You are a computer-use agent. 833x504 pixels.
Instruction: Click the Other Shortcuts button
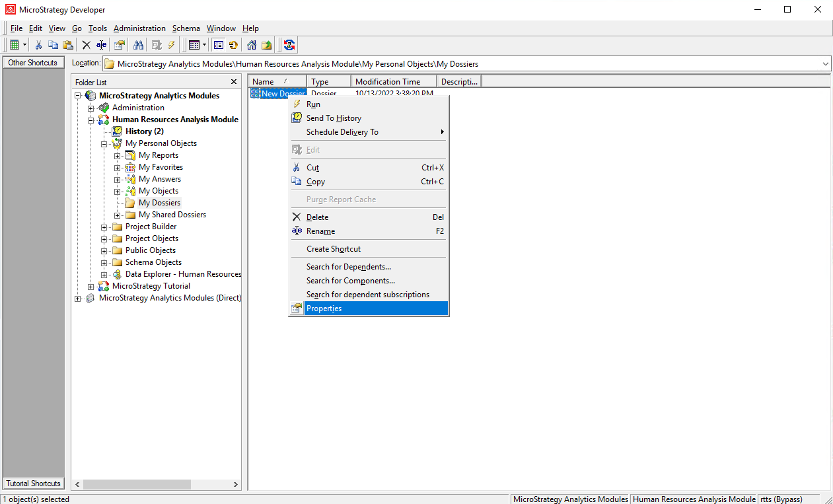coord(33,63)
